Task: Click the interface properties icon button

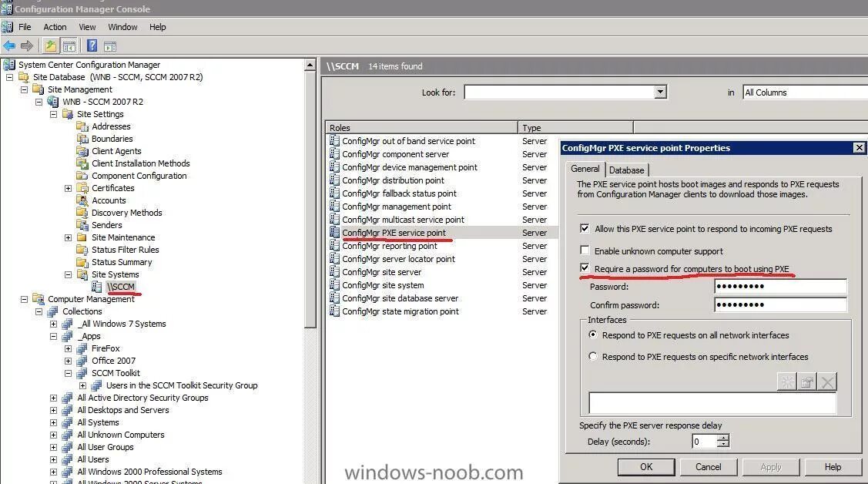Action: tap(807, 381)
